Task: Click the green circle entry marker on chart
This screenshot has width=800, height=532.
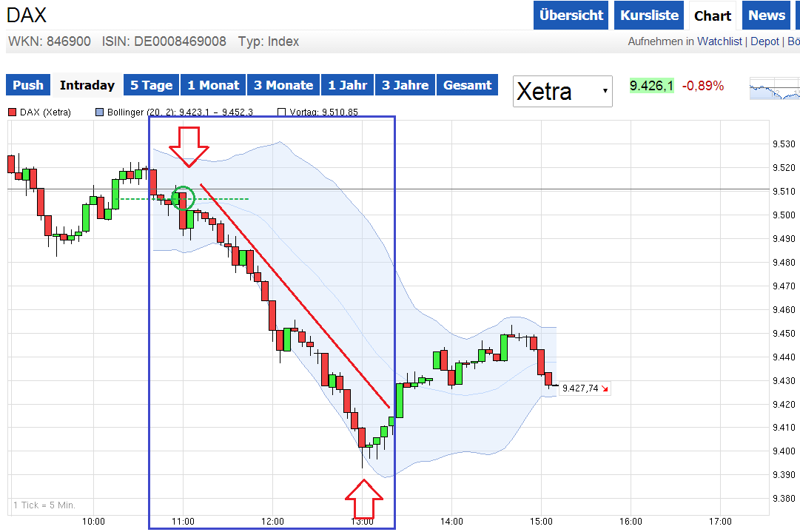Action: [x=183, y=198]
